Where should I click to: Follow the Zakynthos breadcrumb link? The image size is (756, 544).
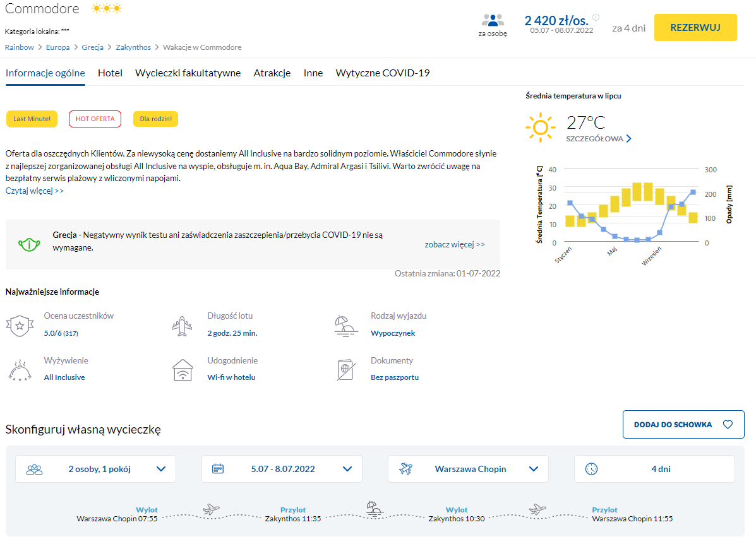pyautogui.click(x=133, y=47)
